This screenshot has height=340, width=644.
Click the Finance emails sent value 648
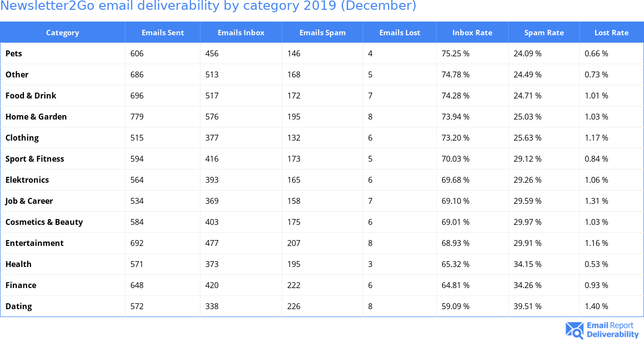(137, 285)
